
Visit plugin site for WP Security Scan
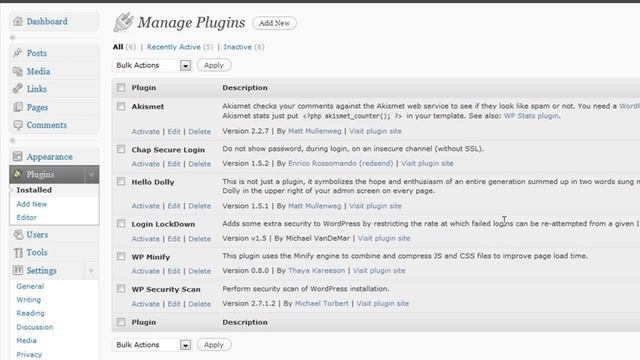[x=382, y=303]
